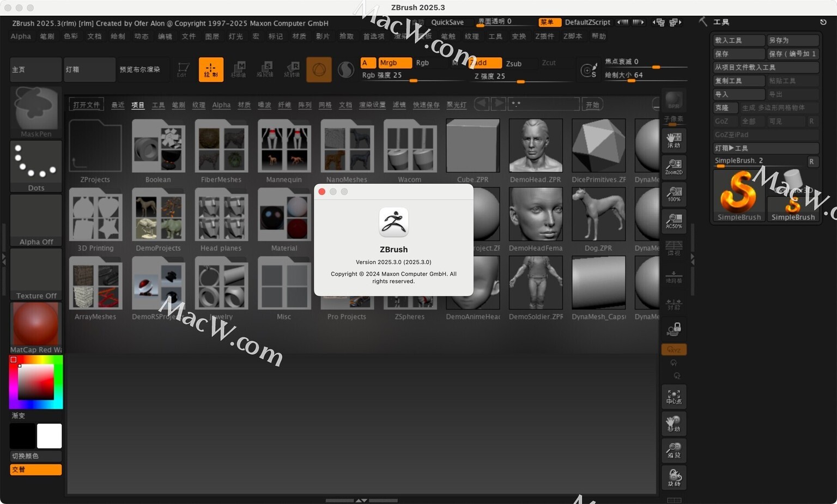Click the 旋转 (Rotate) lock icon
The width and height of the screenshot is (837, 504).
(x=674, y=477)
